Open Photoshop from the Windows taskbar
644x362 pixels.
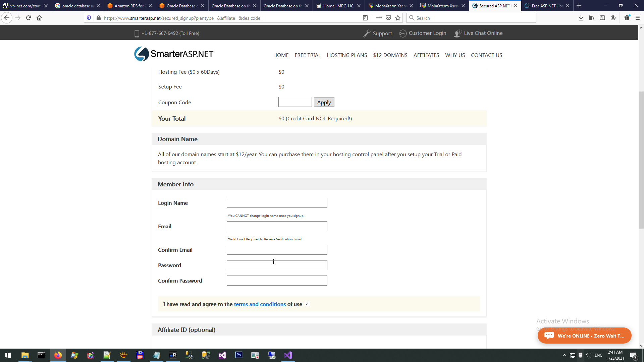tap(238, 355)
